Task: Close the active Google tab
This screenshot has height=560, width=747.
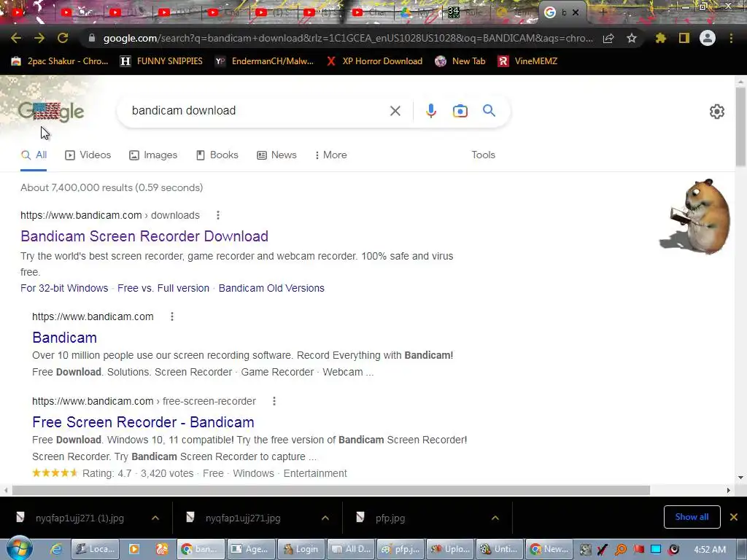Action: point(576,13)
